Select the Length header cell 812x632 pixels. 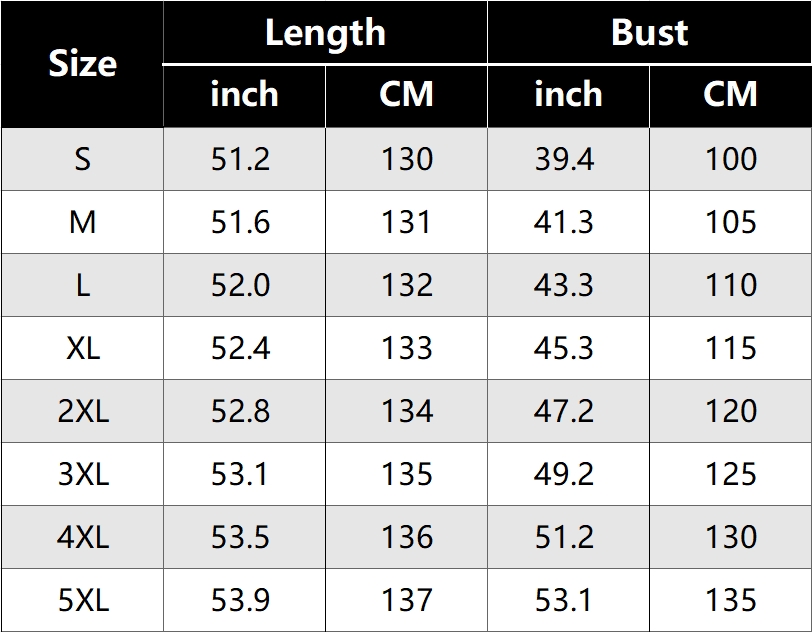pos(325,33)
